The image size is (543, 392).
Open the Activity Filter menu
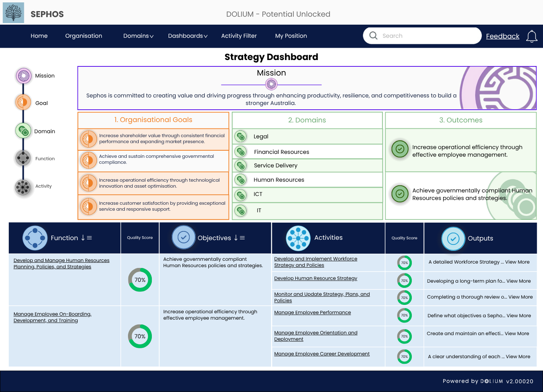point(239,36)
